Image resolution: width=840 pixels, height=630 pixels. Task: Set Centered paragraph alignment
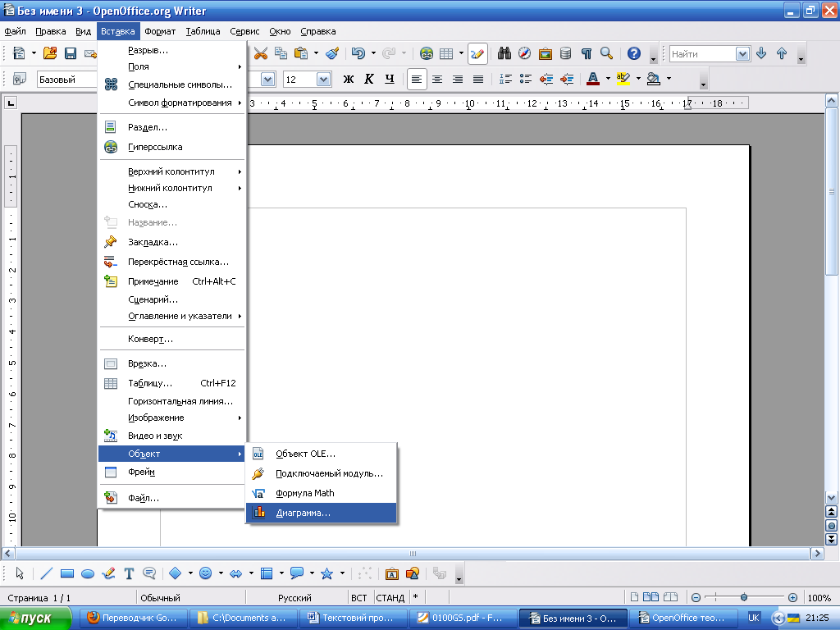click(437, 80)
